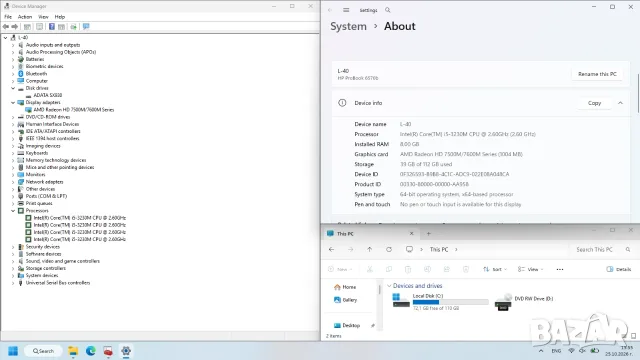Collapse the Devices and drives group
Image resolution: width=640 pixels, height=360 pixels.
pyautogui.click(x=389, y=286)
